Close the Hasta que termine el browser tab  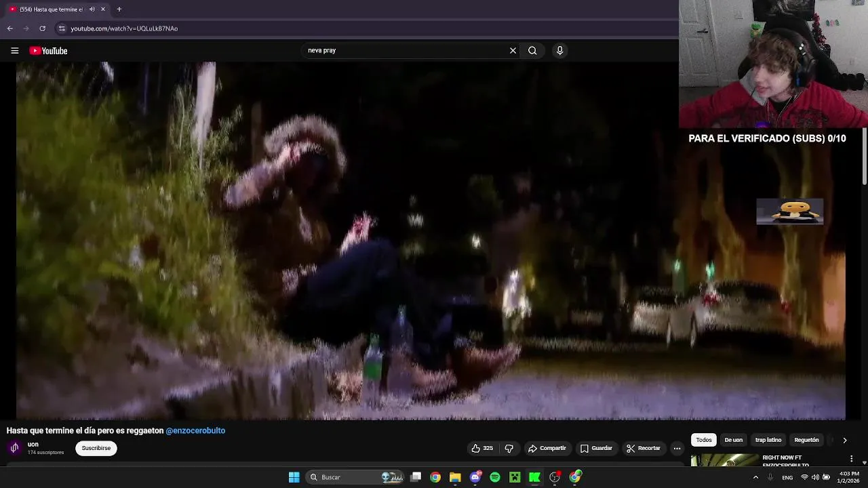[x=103, y=9]
